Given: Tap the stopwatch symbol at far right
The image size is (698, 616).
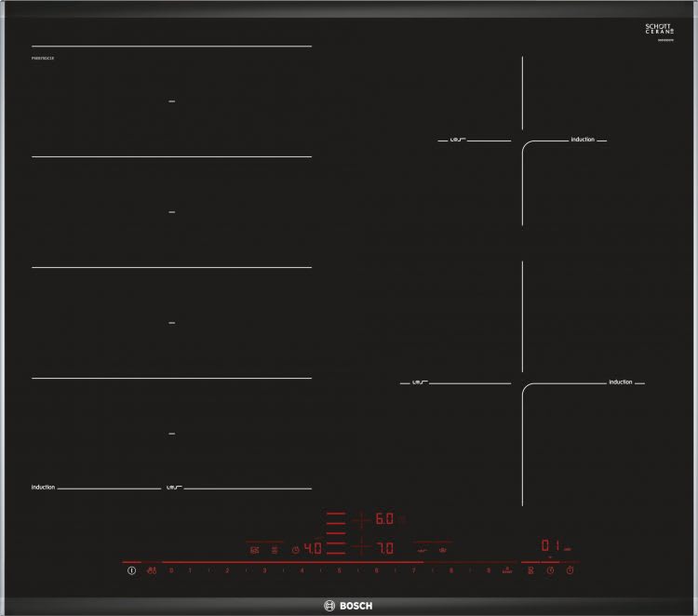Looking at the screenshot, I should (570, 570).
